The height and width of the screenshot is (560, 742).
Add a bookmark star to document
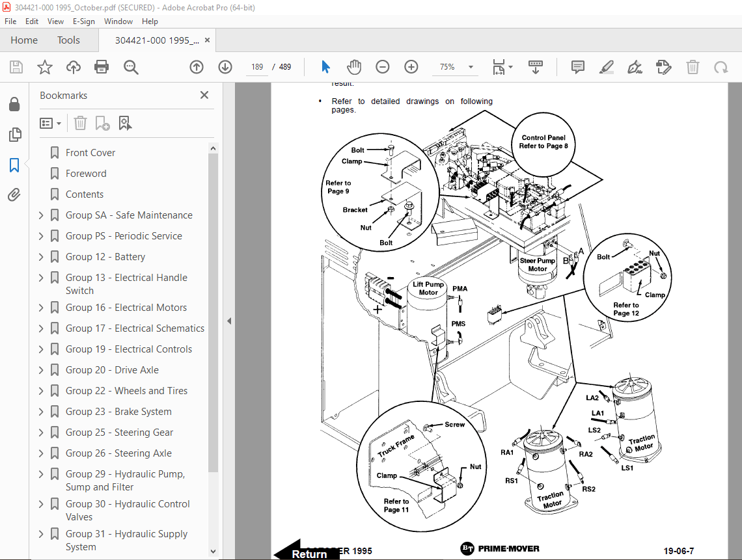tap(44, 67)
